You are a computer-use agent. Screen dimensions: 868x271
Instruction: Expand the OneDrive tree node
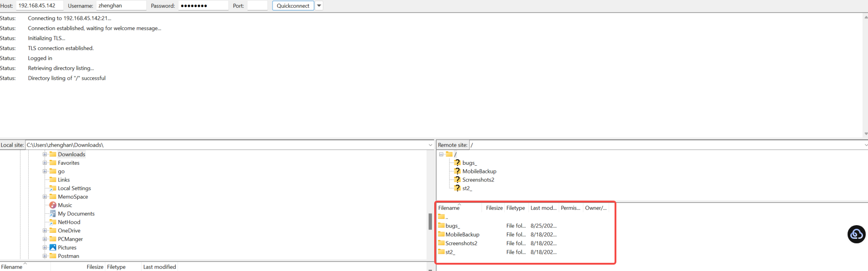coord(45,231)
